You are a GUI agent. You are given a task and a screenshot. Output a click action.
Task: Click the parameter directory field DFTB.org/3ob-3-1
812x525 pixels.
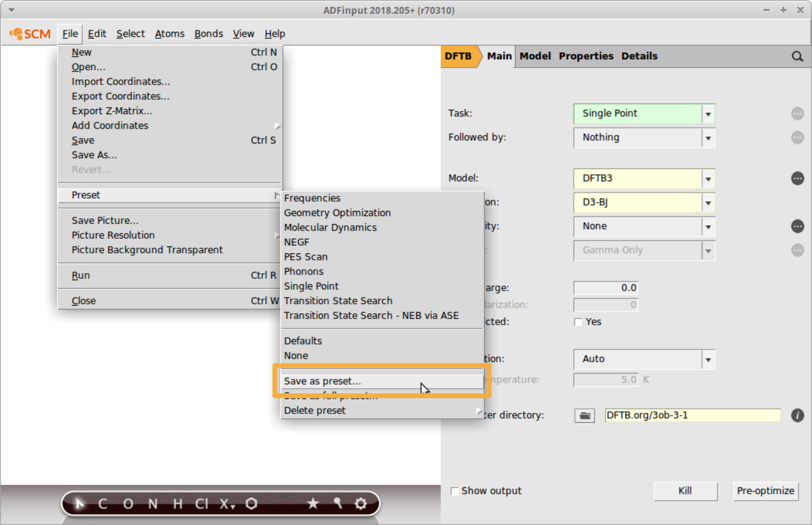point(692,416)
